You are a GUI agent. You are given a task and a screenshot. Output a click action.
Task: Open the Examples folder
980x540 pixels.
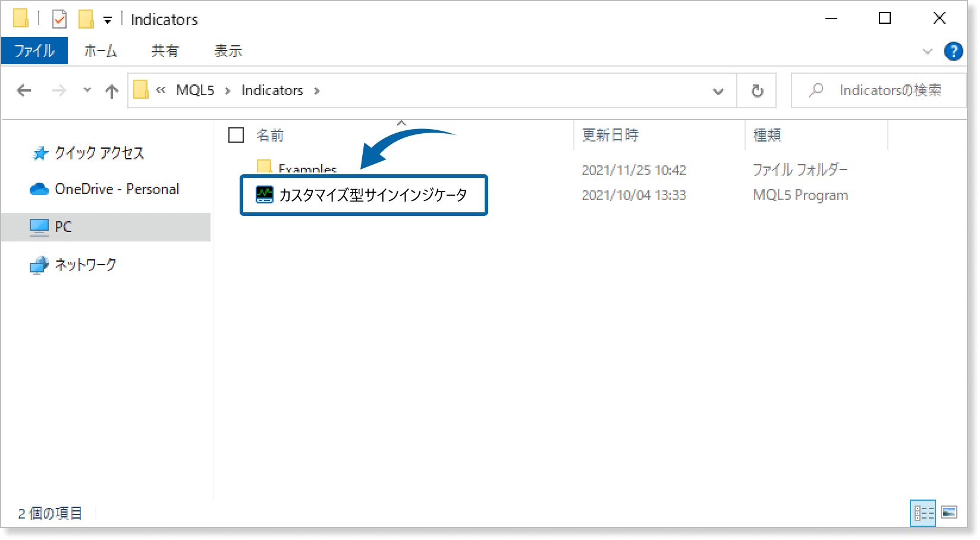306,169
